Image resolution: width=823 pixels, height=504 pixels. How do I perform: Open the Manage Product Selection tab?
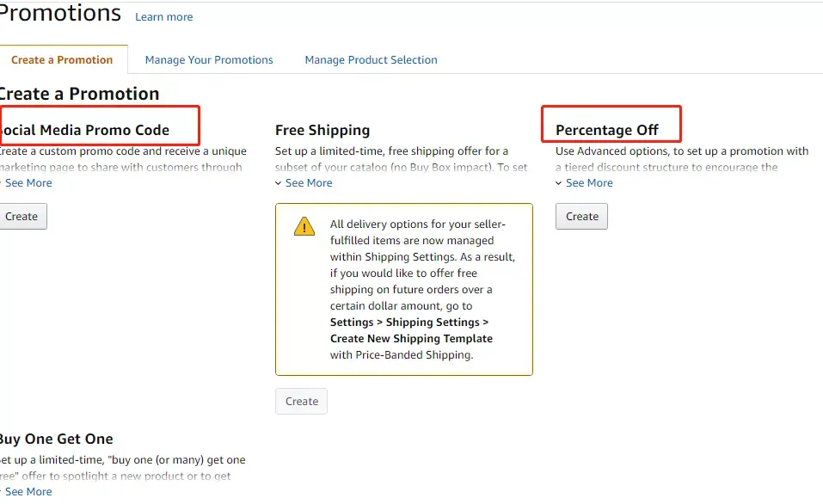pyautogui.click(x=372, y=60)
